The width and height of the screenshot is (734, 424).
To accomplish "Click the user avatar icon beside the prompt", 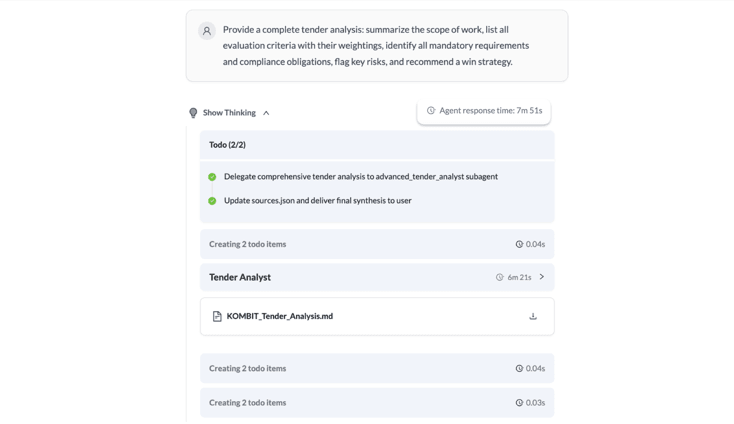I will click(x=206, y=31).
